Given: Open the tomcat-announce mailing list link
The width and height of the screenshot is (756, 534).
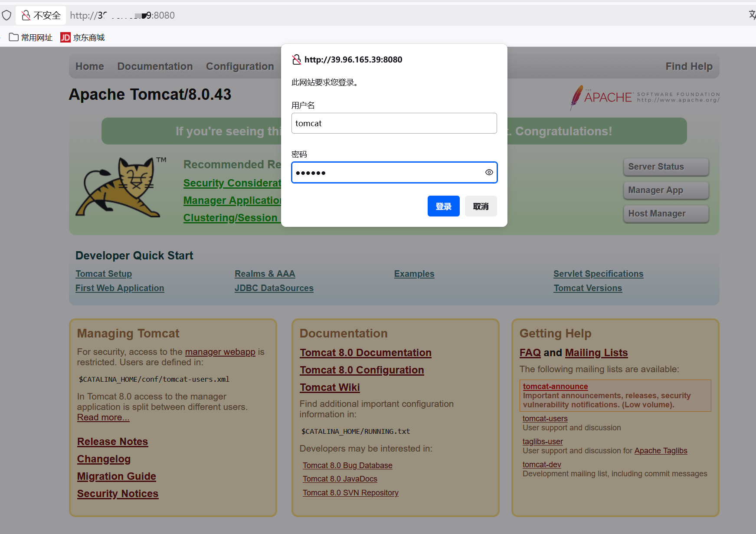Looking at the screenshot, I should (556, 387).
